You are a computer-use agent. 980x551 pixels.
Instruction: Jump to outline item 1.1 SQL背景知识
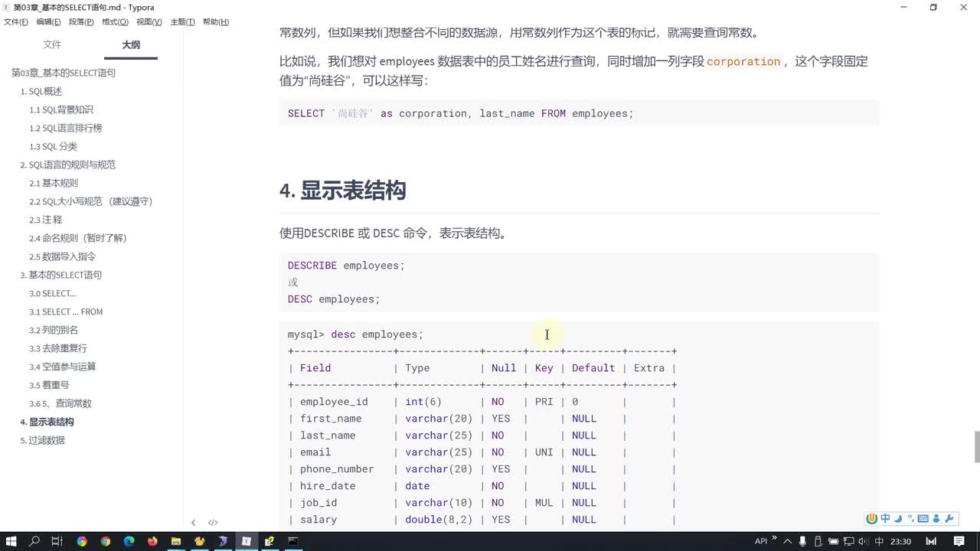point(61,109)
